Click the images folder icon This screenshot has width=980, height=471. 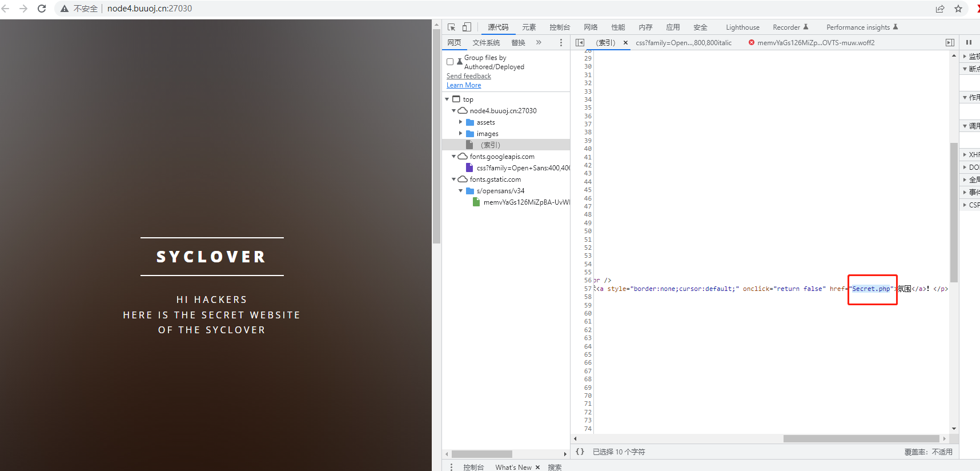click(x=470, y=134)
